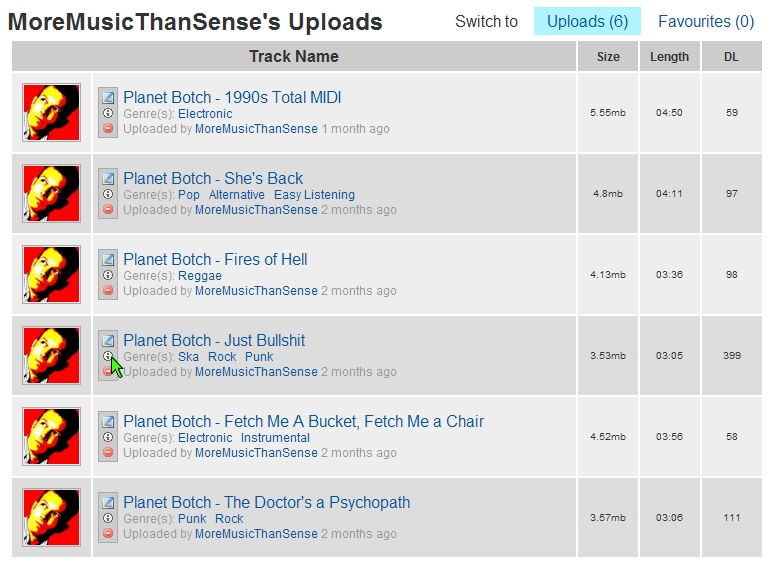Click the Instrumental genre link
Viewport: 773px width, 562px height.
[x=275, y=438]
